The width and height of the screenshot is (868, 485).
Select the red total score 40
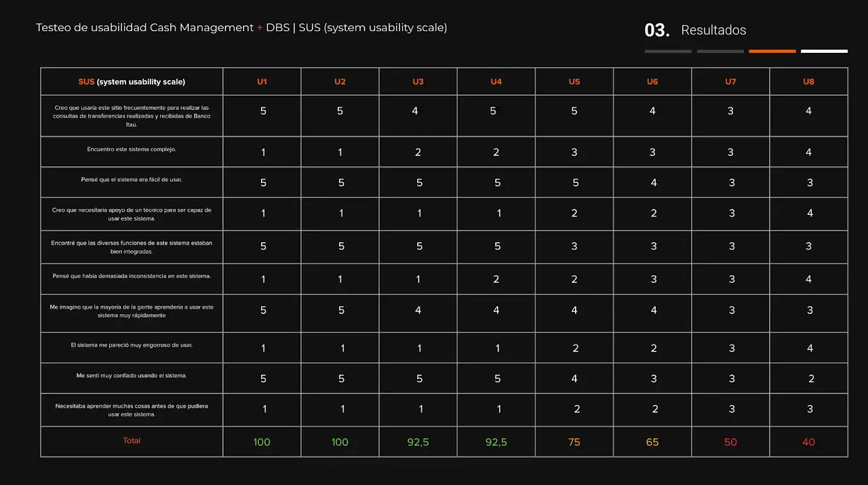click(808, 442)
